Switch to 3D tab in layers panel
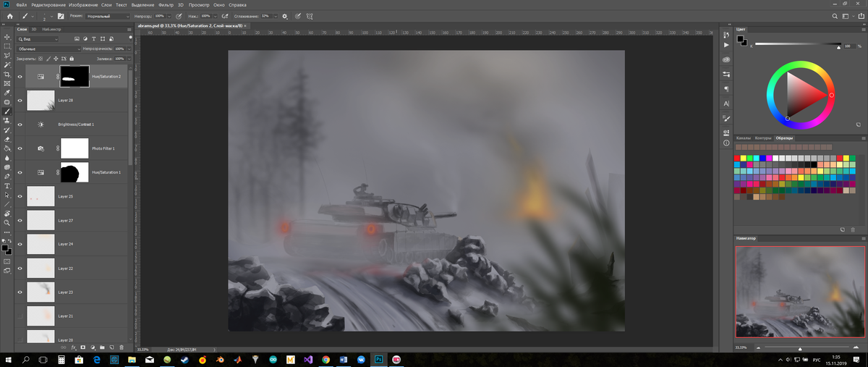The image size is (868, 367). click(35, 29)
